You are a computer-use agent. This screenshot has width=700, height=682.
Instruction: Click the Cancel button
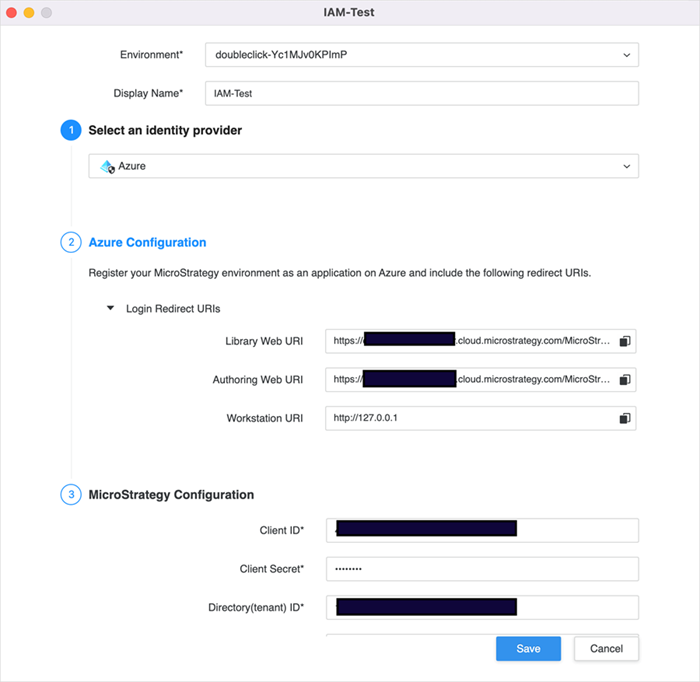(x=606, y=648)
